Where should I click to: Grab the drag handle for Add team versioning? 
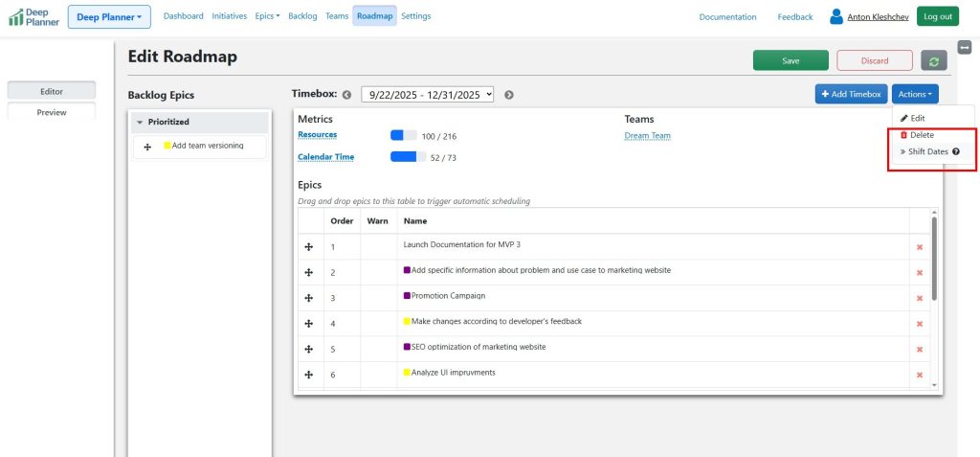pyautogui.click(x=147, y=147)
